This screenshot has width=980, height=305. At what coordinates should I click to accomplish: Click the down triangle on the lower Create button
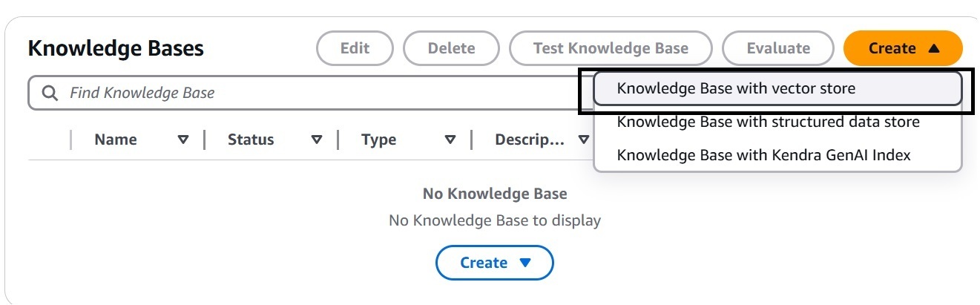[x=525, y=263]
